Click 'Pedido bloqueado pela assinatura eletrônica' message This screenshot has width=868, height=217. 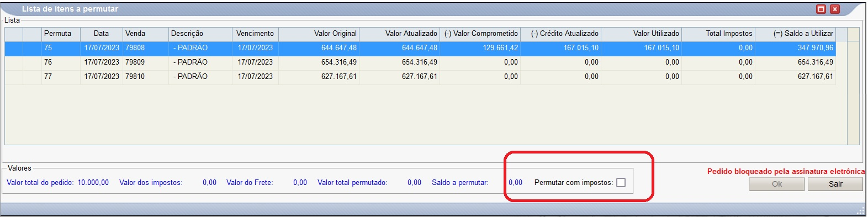click(786, 172)
